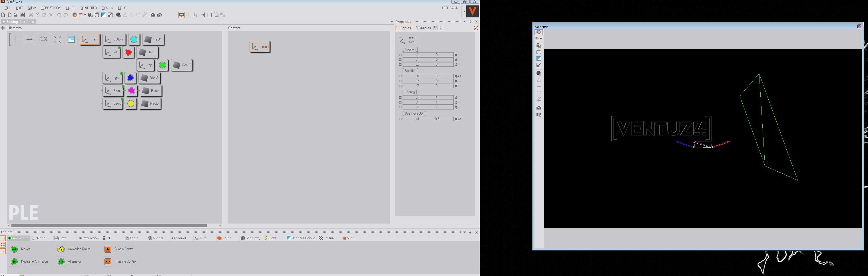Click the performance monitor icon in Properties
This screenshot has height=276, width=868.
tap(475, 28)
